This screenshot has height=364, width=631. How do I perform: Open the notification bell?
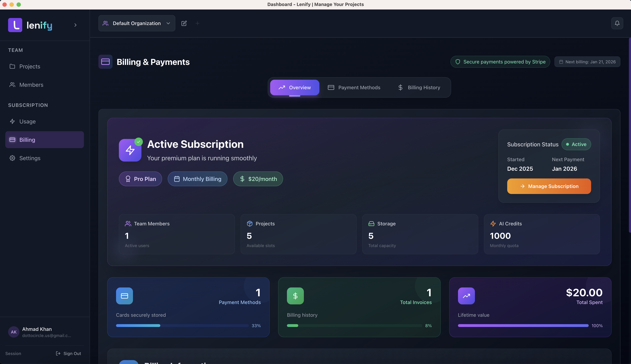617,23
